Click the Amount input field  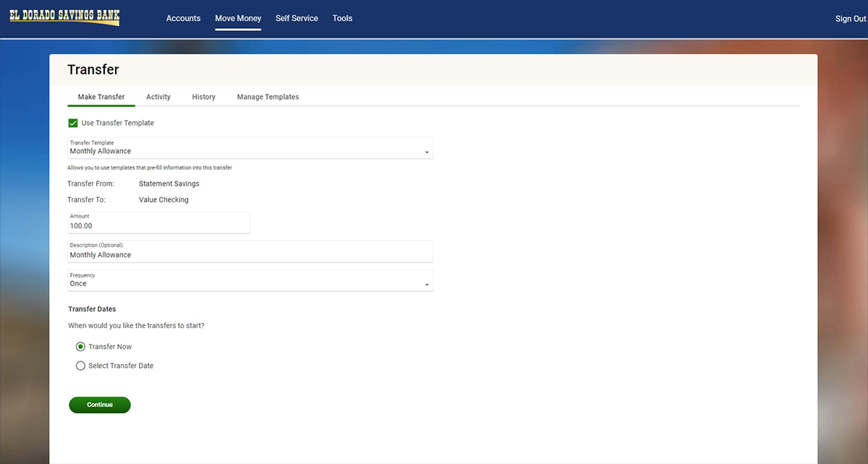pyautogui.click(x=158, y=225)
